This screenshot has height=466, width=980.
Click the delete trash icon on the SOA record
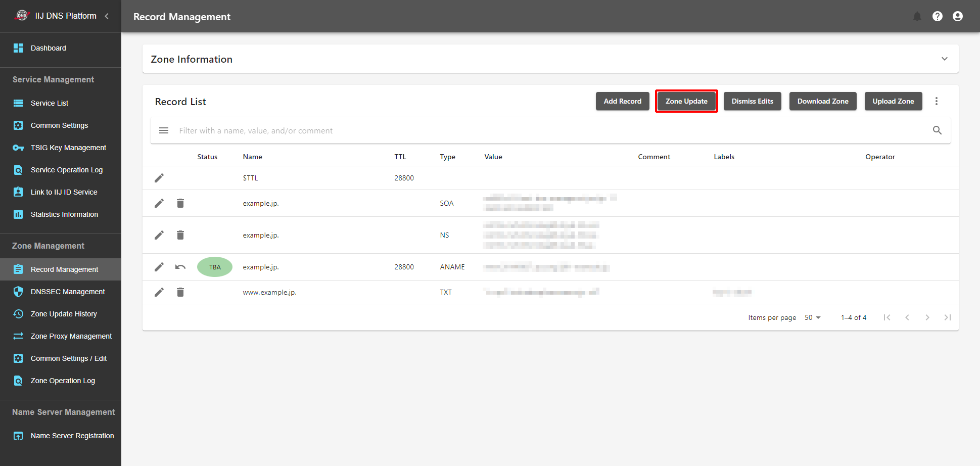click(x=180, y=203)
